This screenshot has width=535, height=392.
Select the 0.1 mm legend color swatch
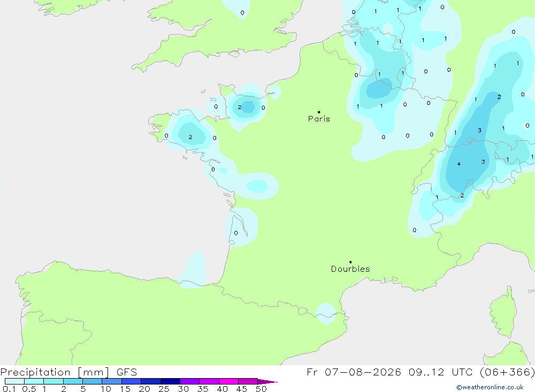click(14, 381)
